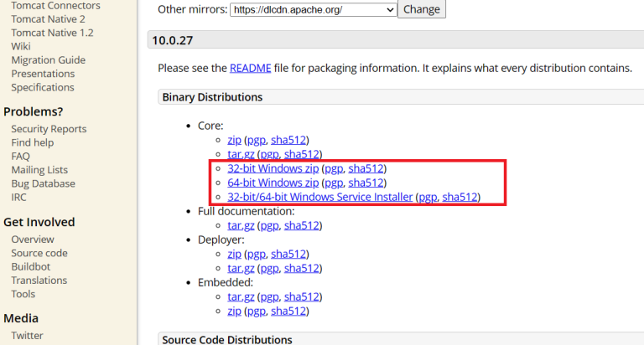Viewport: 644px width, 345px height.
Task: Open the Tools sidebar link
Action: coord(23,294)
